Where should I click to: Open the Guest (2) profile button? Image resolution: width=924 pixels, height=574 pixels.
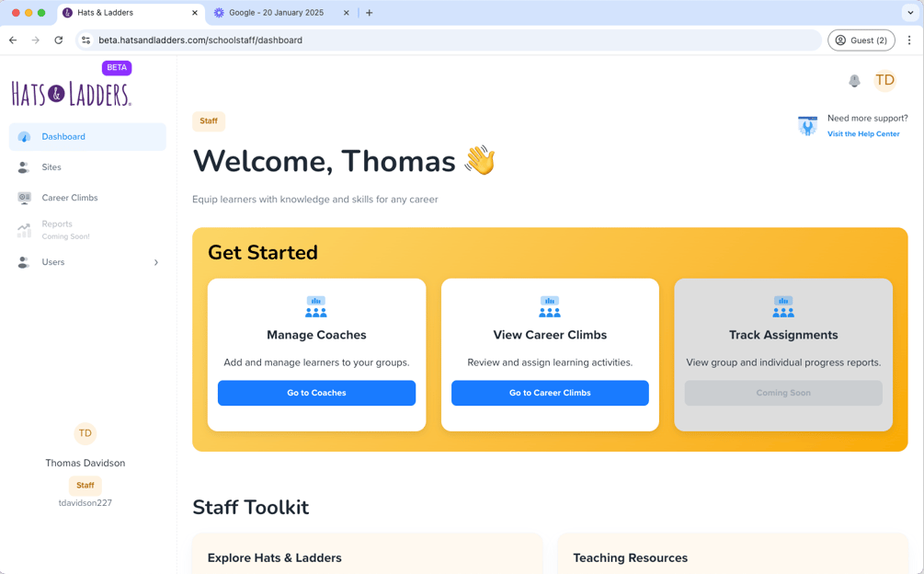[x=861, y=40]
